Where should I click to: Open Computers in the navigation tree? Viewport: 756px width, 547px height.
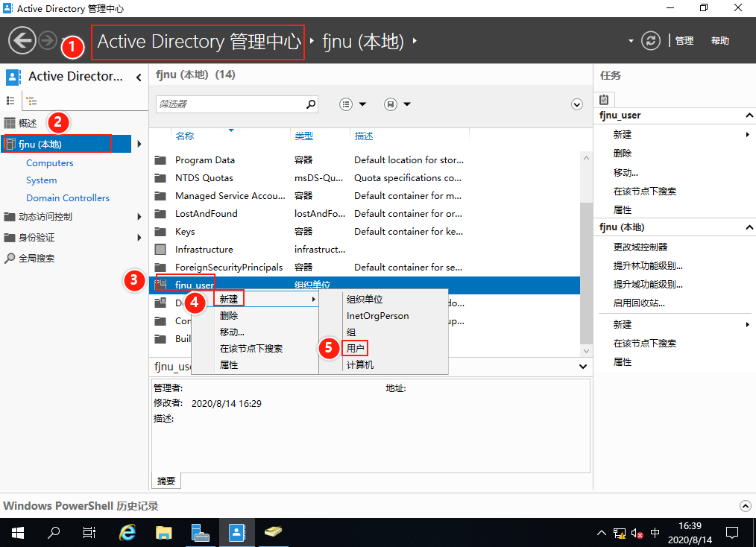[50, 163]
